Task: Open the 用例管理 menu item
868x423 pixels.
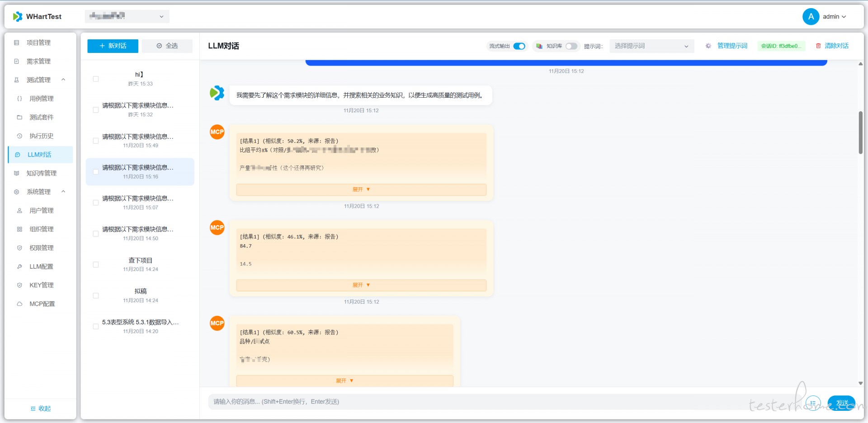Action: (x=41, y=99)
